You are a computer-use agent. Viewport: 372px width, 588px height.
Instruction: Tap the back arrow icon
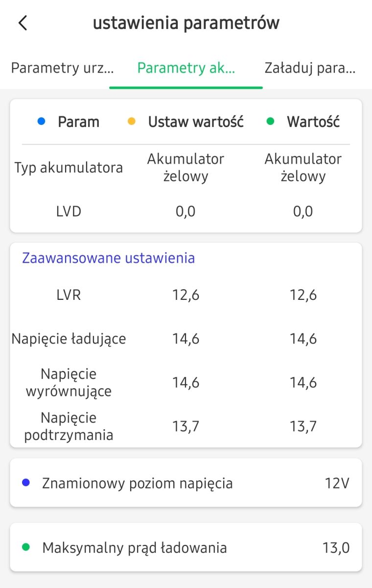(x=23, y=23)
